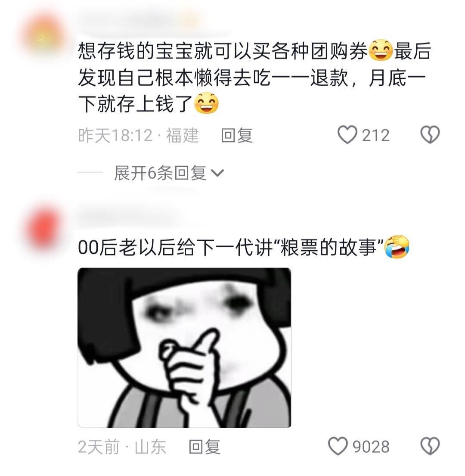Tap the laughing emoji after 团购券
The image size is (465, 476).
tap(381, 51)
